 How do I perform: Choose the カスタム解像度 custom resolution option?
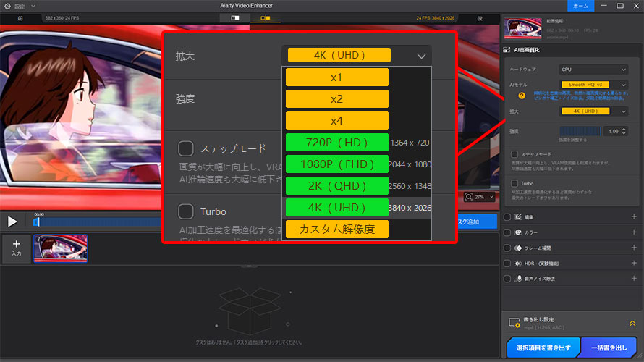tap(336, 230)
